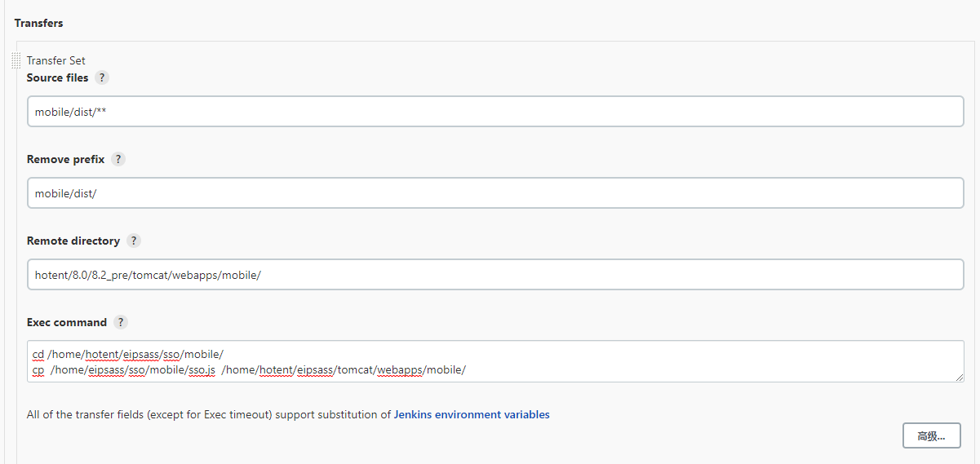The width and height of the screenshot is (980, 464).
Task: Click the 高级... button
Action: (931, 435)
